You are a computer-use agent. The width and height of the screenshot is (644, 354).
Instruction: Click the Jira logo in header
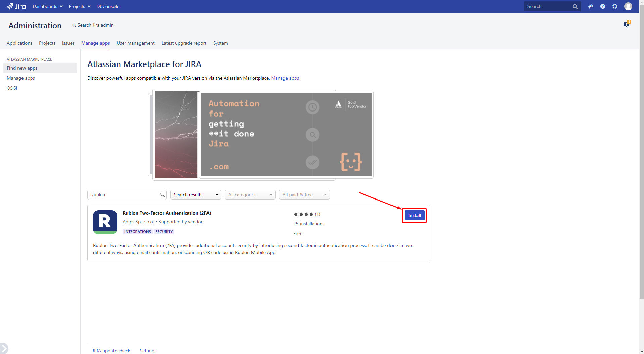point(16,6)
